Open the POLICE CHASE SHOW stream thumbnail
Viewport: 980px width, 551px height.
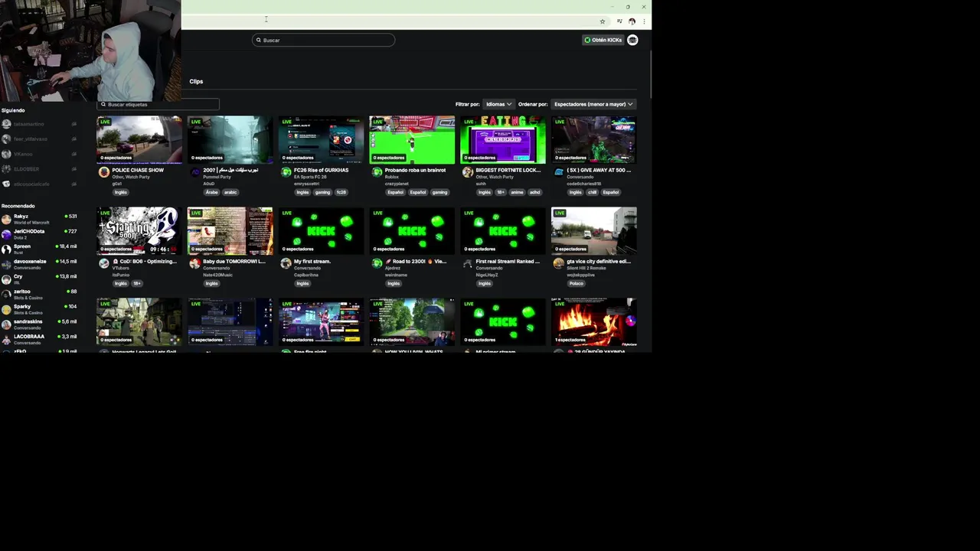[139, 139]
